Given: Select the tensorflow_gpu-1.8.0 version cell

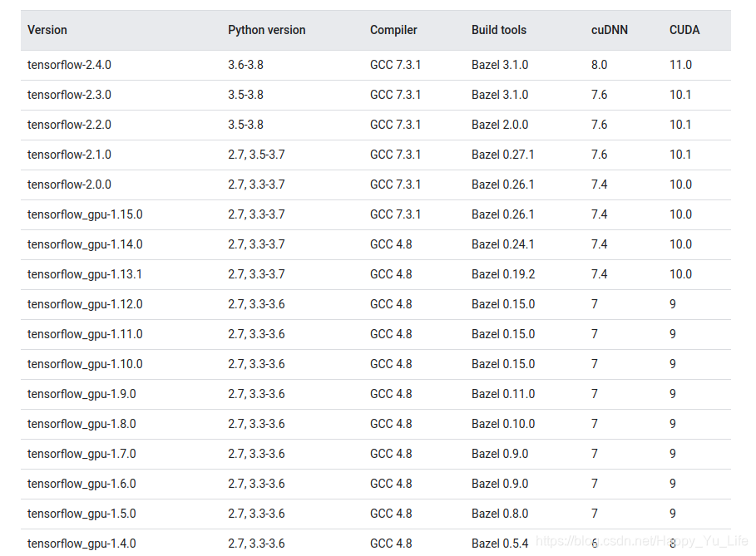Looking at the screenshot, I should tap(82, 424).
